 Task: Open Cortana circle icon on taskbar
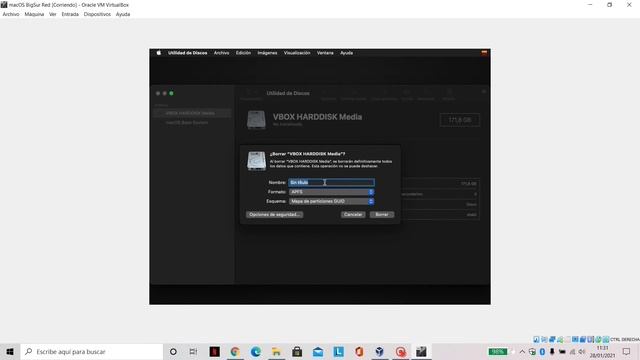[173, 351]
